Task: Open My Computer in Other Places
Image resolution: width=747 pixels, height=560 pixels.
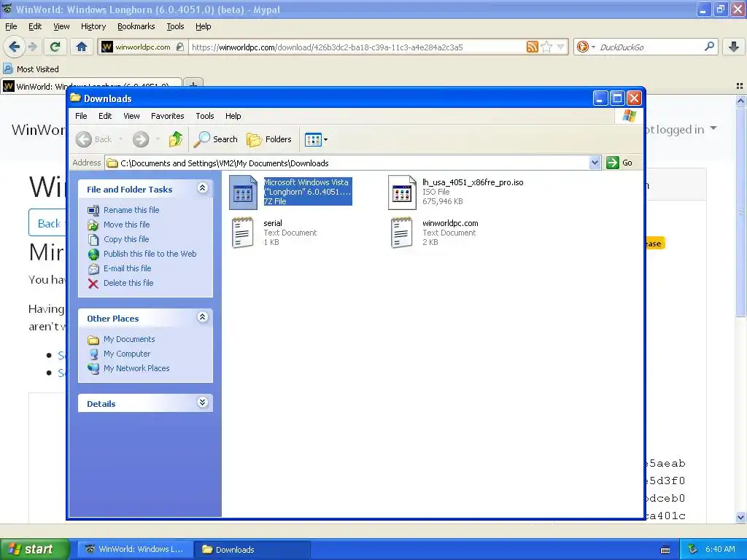Action: pyautogui.click(x=127, y=354)
